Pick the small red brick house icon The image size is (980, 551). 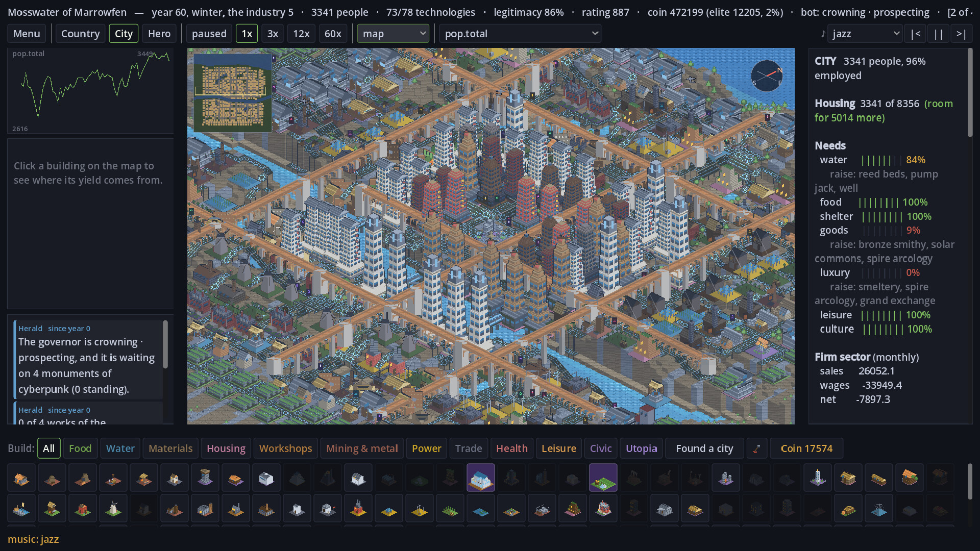pos(83,508)
